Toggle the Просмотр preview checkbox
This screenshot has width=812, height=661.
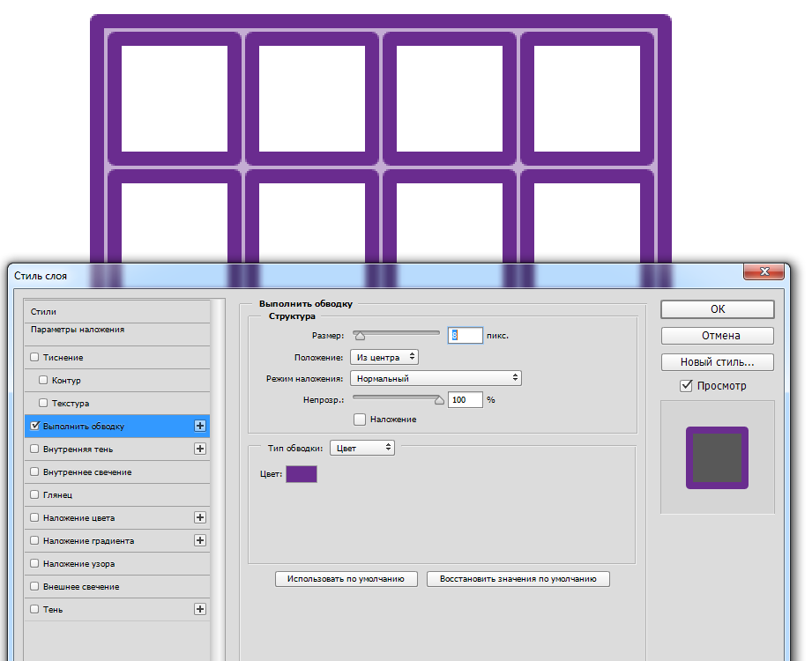point(686,386)
